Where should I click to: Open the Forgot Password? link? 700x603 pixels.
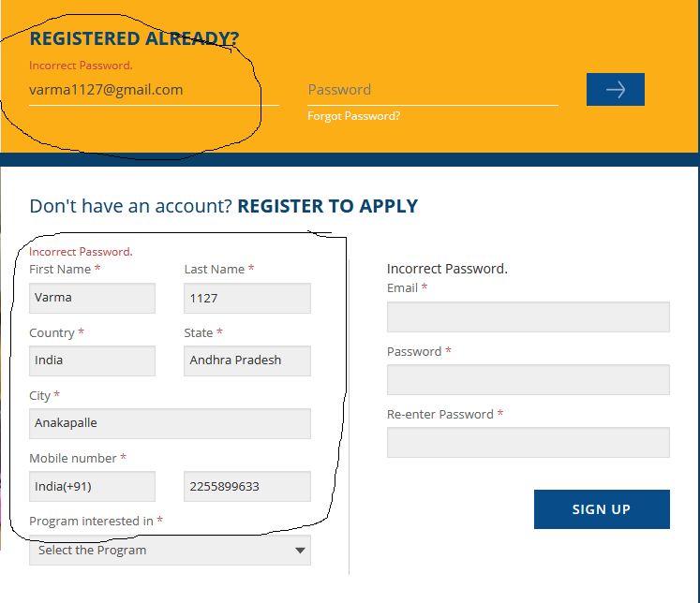353,116
